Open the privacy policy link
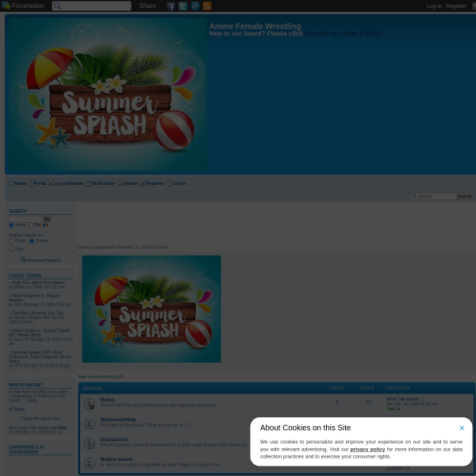Viewport: 476px width, 476px height. [367, 449]
